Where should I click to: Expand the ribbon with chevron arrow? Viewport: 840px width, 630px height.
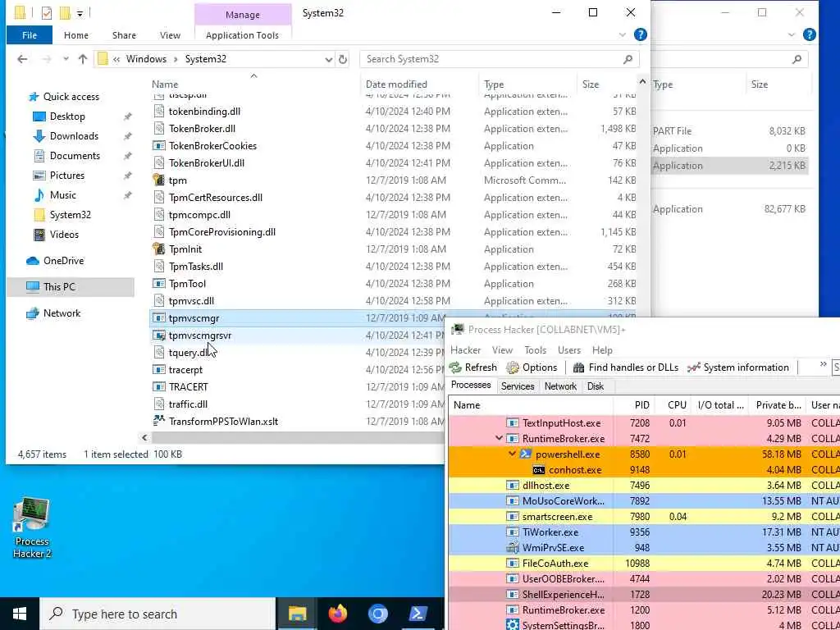tap(623, 34)
